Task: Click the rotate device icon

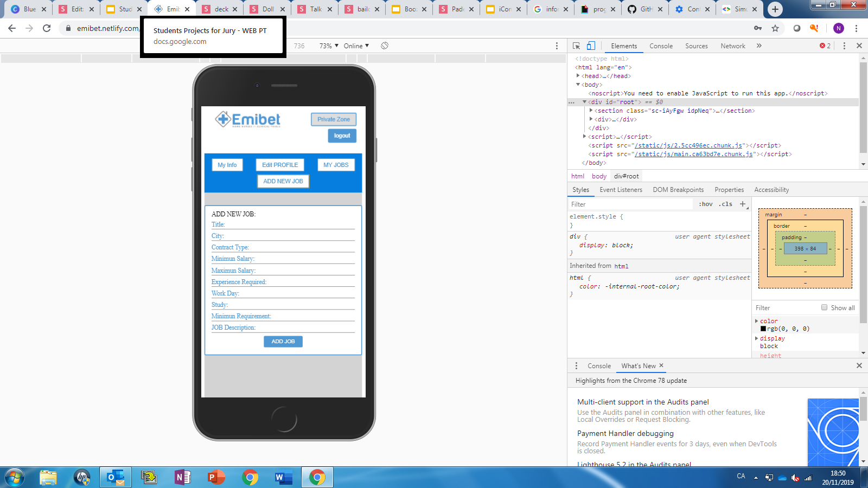Action: click(385, 46)
